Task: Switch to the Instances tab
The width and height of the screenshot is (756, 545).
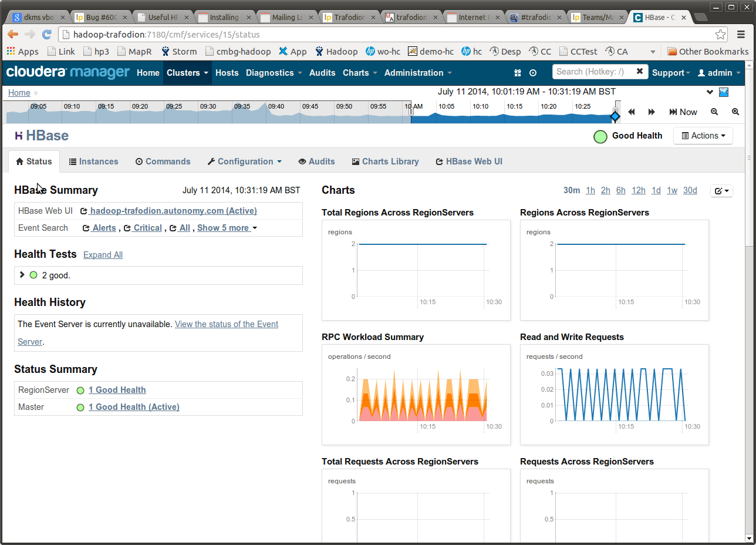Action: click(93, 162)
